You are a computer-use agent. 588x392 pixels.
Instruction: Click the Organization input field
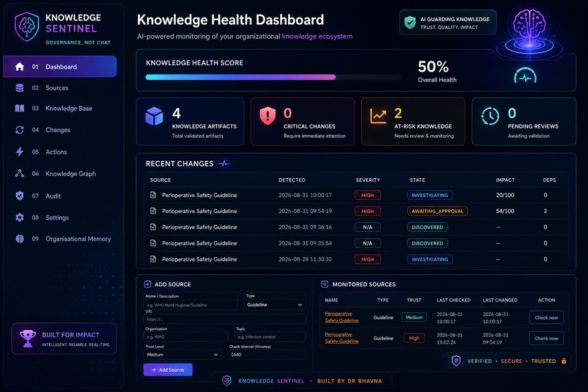click(x=185, y=337)
